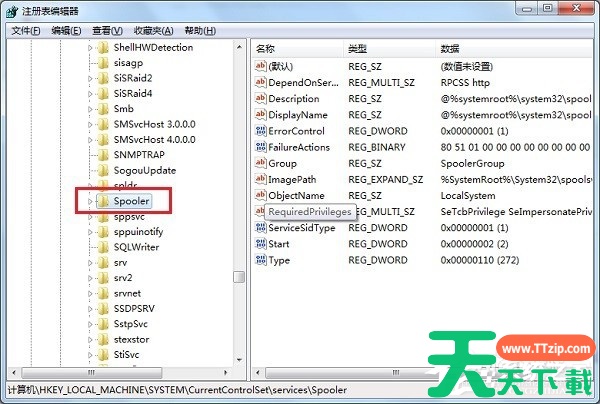The height and width of the screenshot is (404, 600).
Task: Open the 帮助(H) menu
Action: coord(200,31)
